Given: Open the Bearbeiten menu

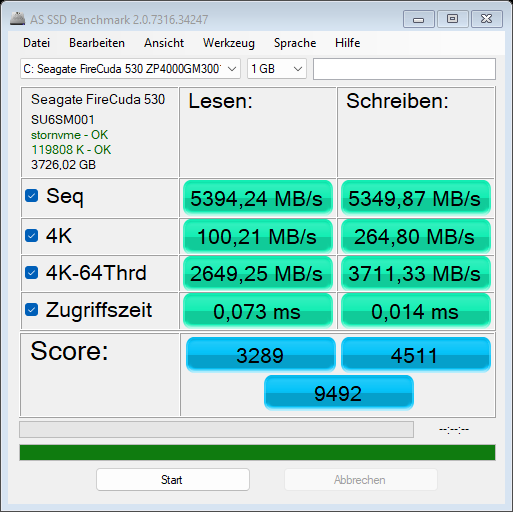Looking at the screenshot, I should tap(97, 43).
